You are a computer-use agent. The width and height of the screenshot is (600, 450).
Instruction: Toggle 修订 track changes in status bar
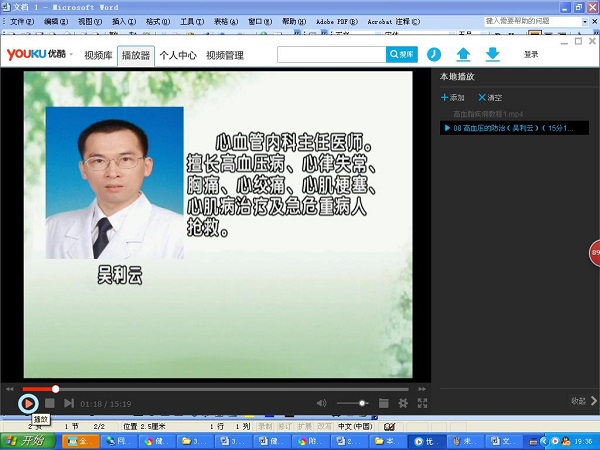(285, 426)
